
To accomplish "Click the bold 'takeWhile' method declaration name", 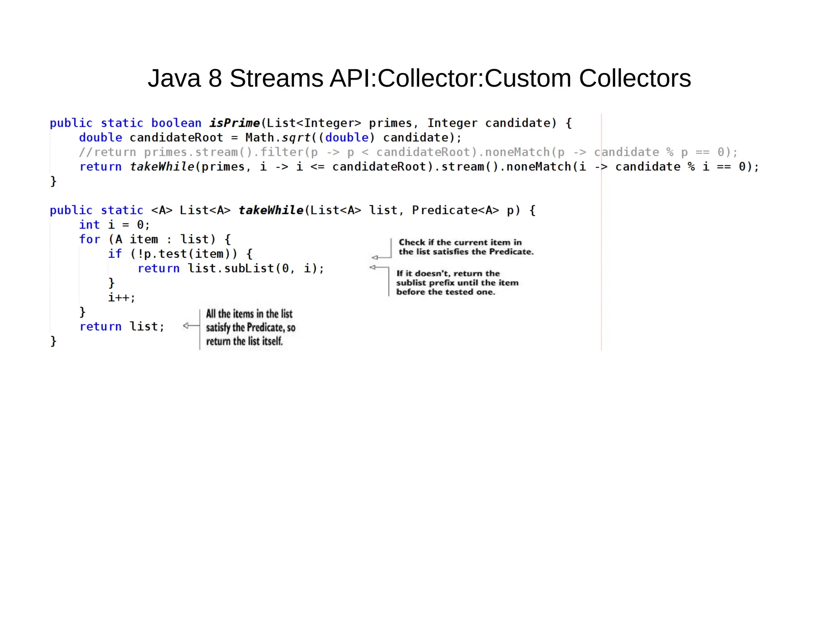I will (x=271, y=210).
